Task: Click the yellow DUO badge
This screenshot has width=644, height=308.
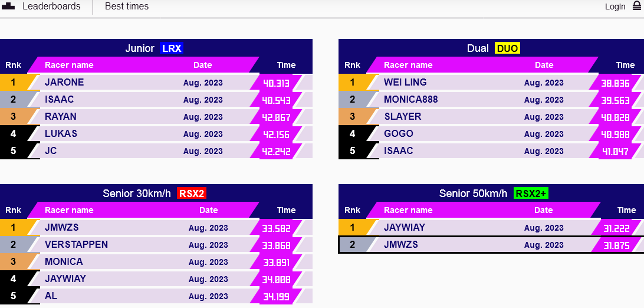Action: 507,48
